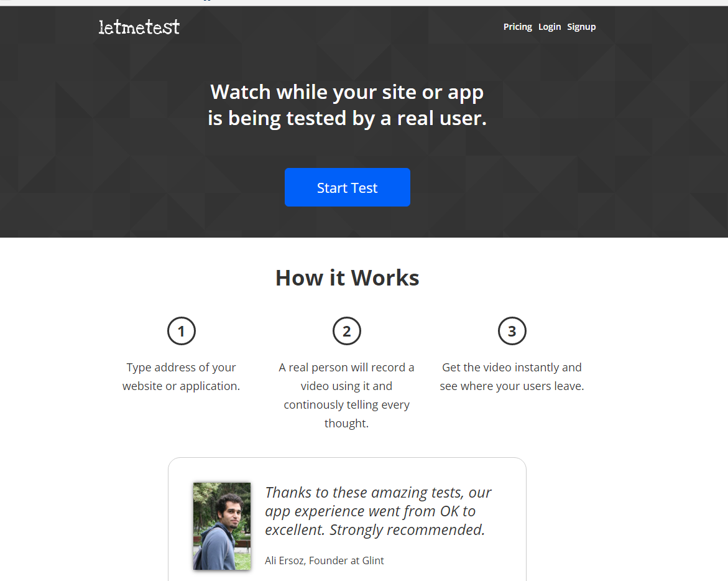
Task: Select the step 1 circle icon
Action: (x=181, y=331)
